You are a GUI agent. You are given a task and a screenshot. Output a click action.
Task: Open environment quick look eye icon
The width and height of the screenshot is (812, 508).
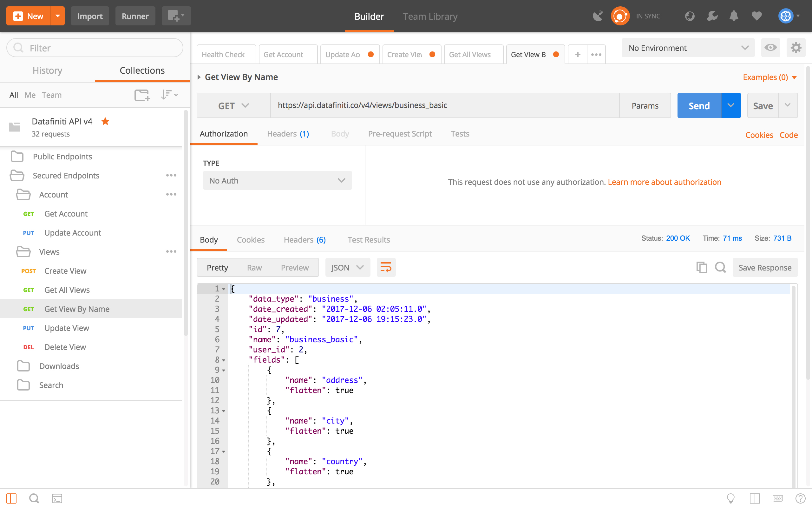[770, 48]
